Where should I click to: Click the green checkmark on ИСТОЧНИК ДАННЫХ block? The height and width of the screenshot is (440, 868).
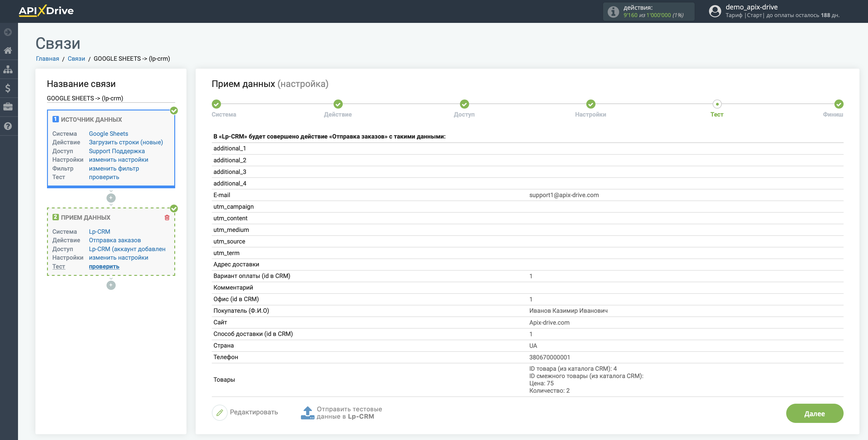click(x=174, y=110)
